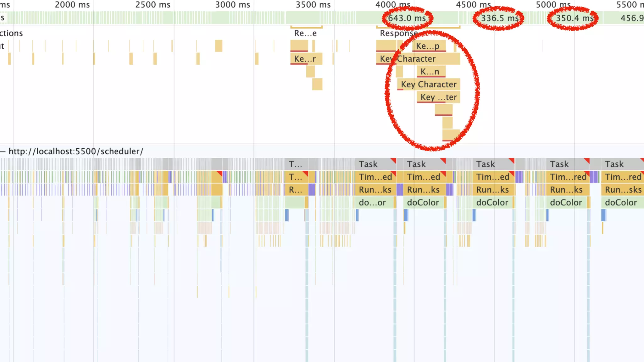Click the widest 'Key Character' interaction bar
This screenshot has height=362, width=644.
pos(418,59)
